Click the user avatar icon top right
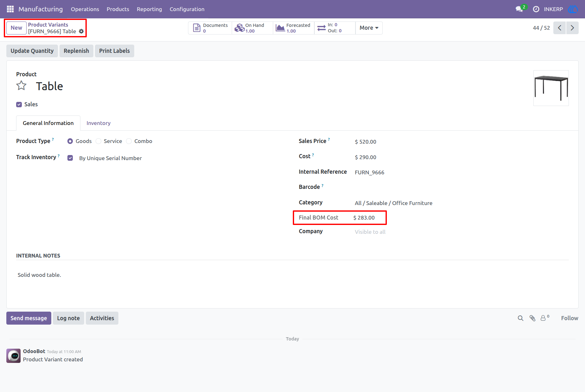The width and height of the screenshot is (585, 392). coord(573,9)
